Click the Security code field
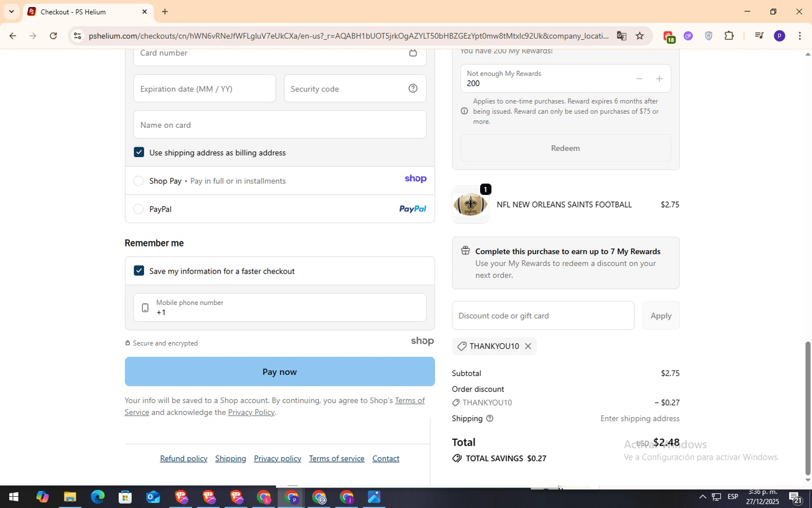 (355, 88)
